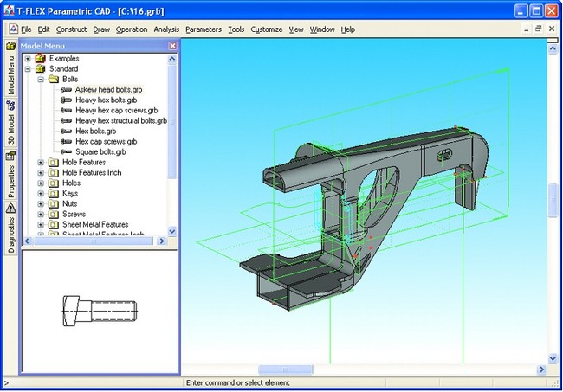Viewport: 563px width, 392px height.
Task: Collapse the Bolts folder in tree
Action: coord(41,80)
